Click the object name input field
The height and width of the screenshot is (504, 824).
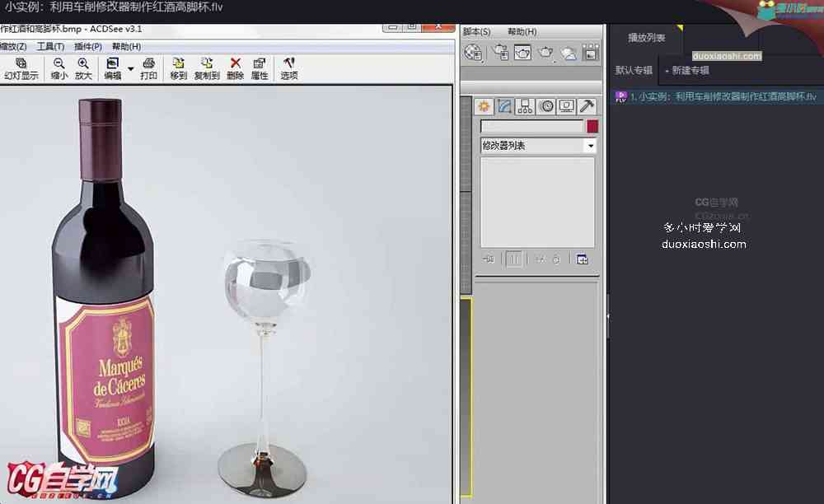click(531, 127)
